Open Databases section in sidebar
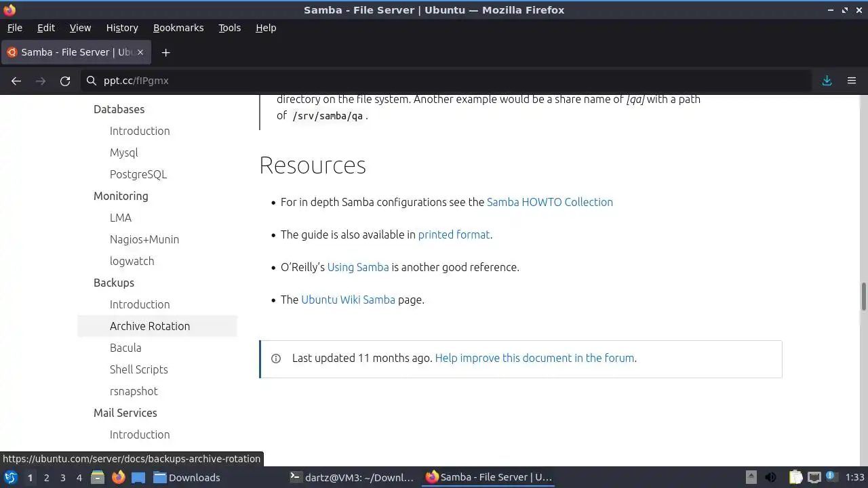868x488 pixels. click(x=119, y=109)
